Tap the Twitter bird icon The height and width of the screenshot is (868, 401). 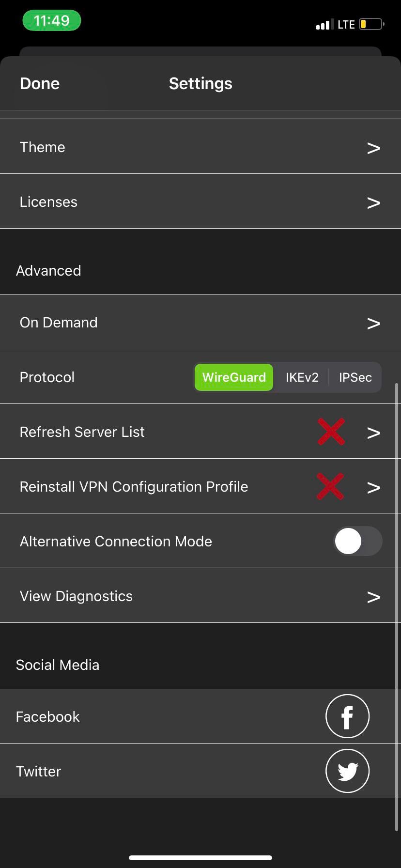[347, 771]
